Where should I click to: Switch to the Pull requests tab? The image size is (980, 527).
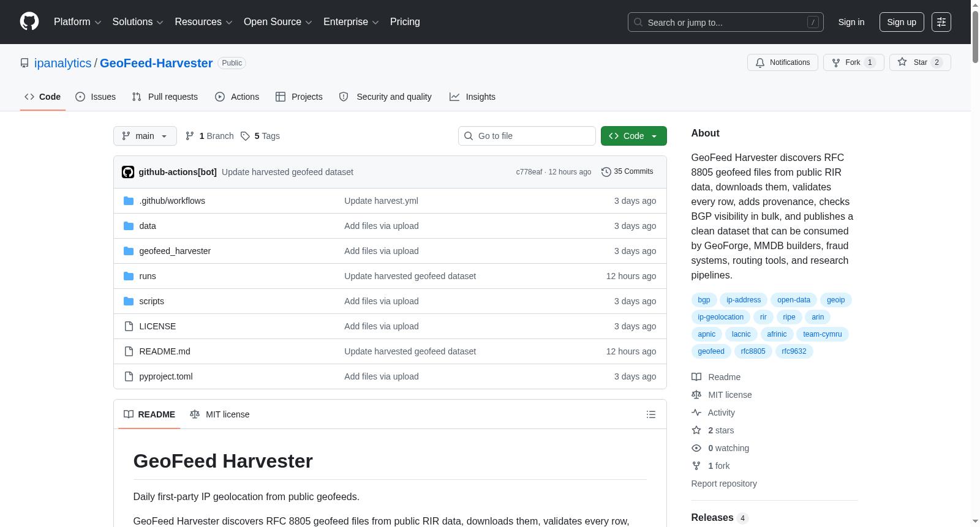click(x=165, y=97)
